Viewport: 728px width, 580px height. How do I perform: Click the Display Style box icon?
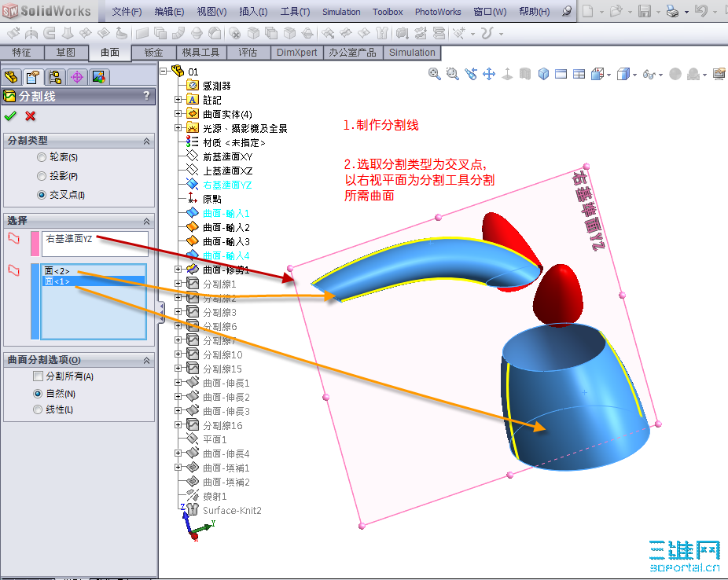click(x=623, y=74)
